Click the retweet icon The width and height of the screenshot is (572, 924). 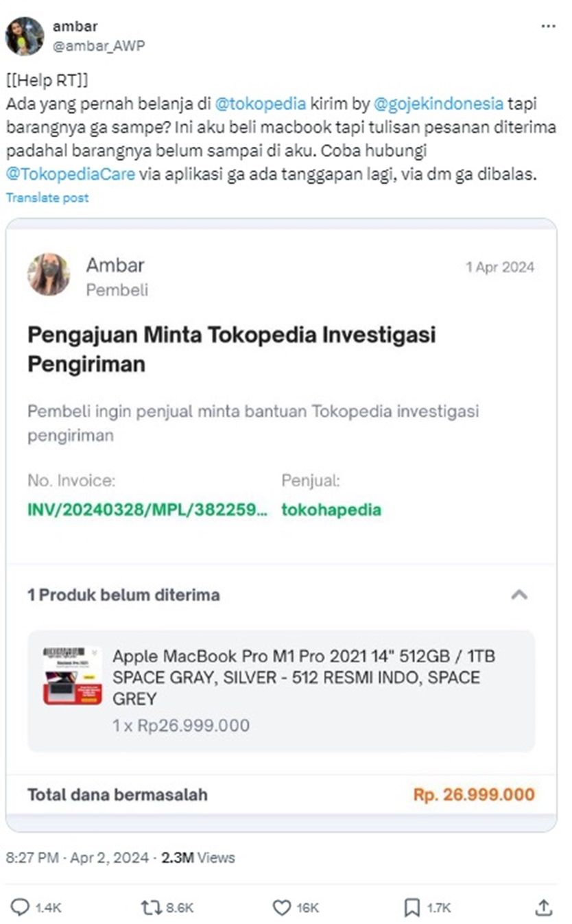(151, 908)
